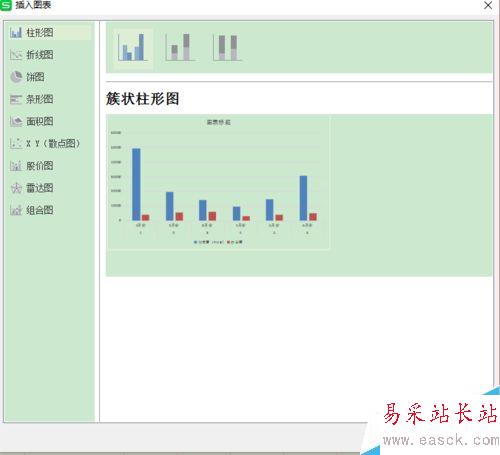
Task: Close the 插入图表 dialog
Action: click(x=488, y=5)
